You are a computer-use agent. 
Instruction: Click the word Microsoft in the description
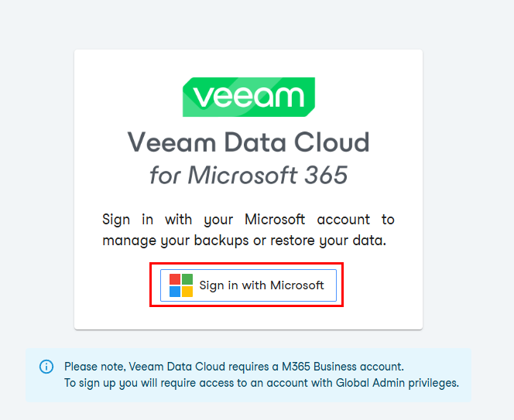(x=275, y=219)
